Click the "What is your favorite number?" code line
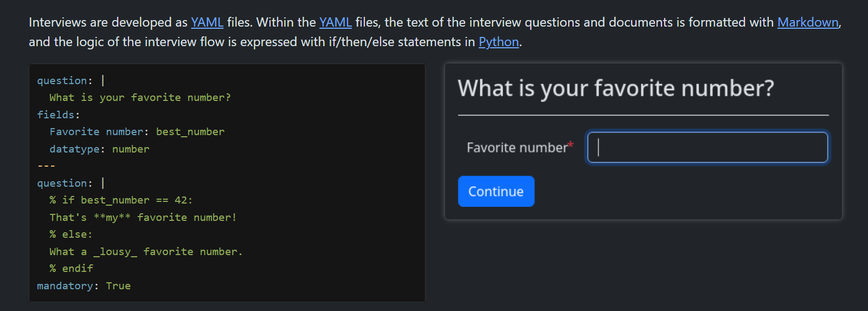The height and width of the screenshot is (311, 868). tap(140, 98)
